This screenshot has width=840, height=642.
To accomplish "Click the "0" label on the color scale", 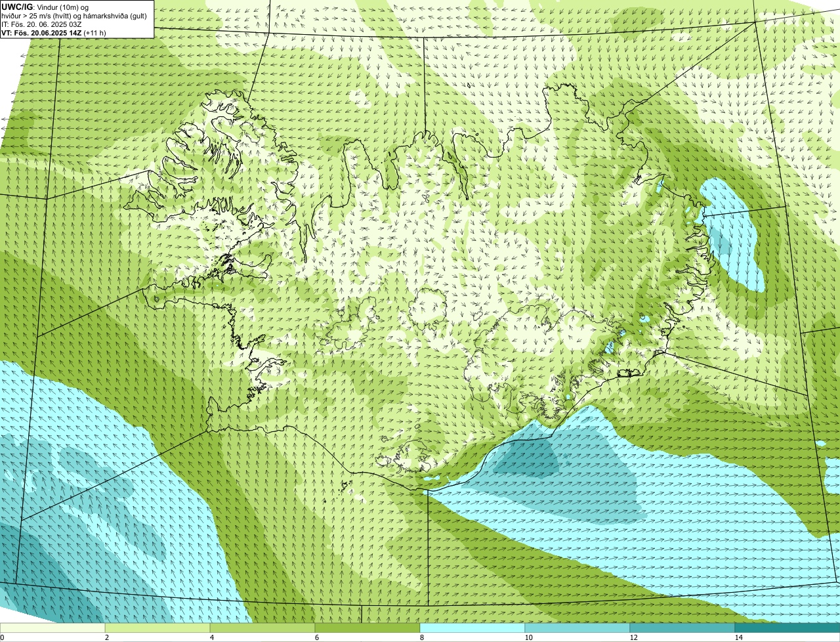I will point(2,637).
